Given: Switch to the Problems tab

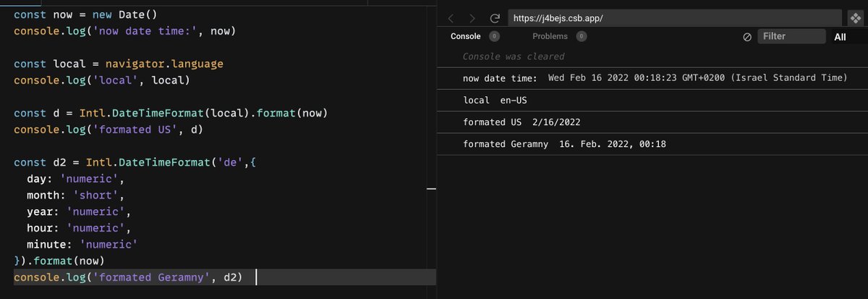Looking at the screenshot, I should (x=550, y=36).
